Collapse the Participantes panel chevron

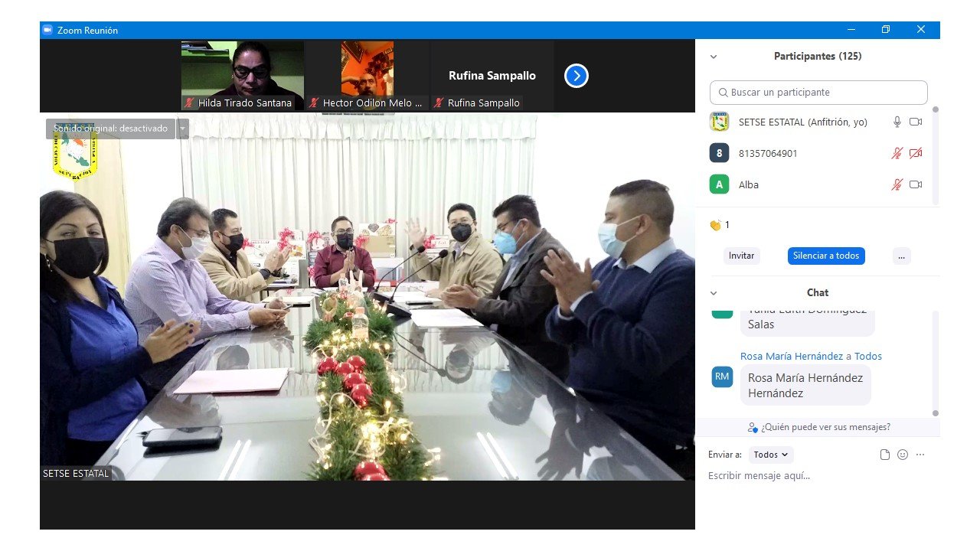click(x=714, y=57)
